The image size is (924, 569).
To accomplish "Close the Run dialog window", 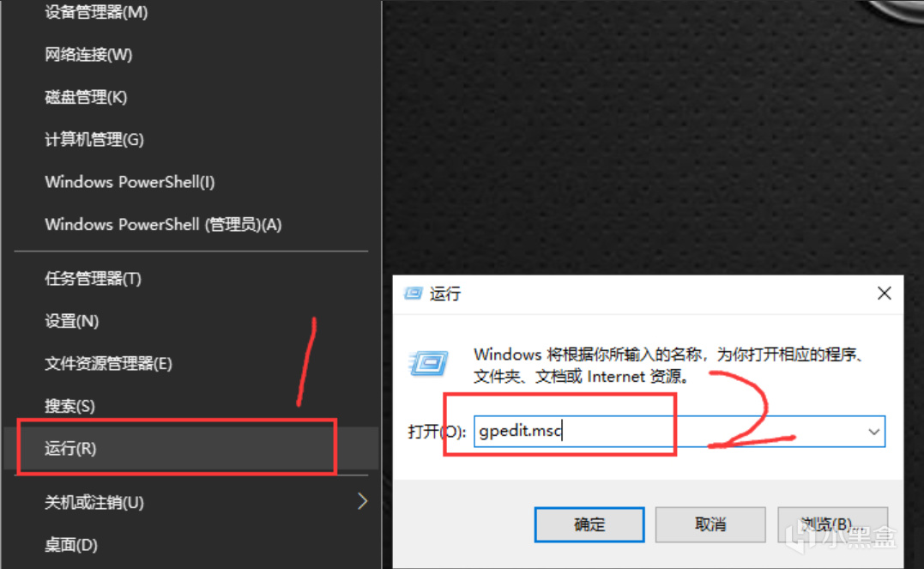I will coord(884,293).
